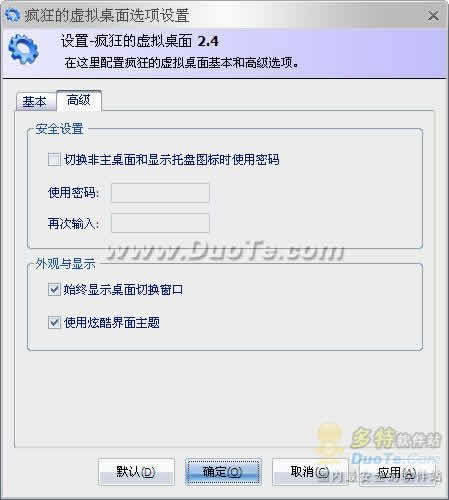Click the blue gear icon in the header banner
This screenshot has width=449, height=500.
pyautogui.click(x=23, y=50)
